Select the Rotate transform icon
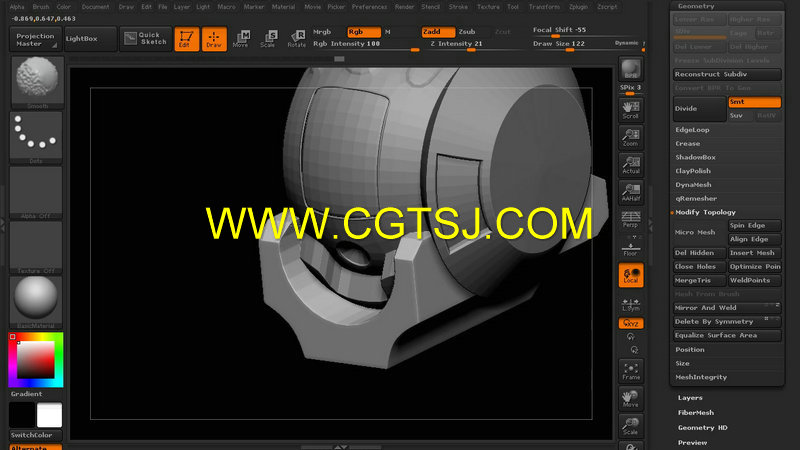 (x=296, y=39)
